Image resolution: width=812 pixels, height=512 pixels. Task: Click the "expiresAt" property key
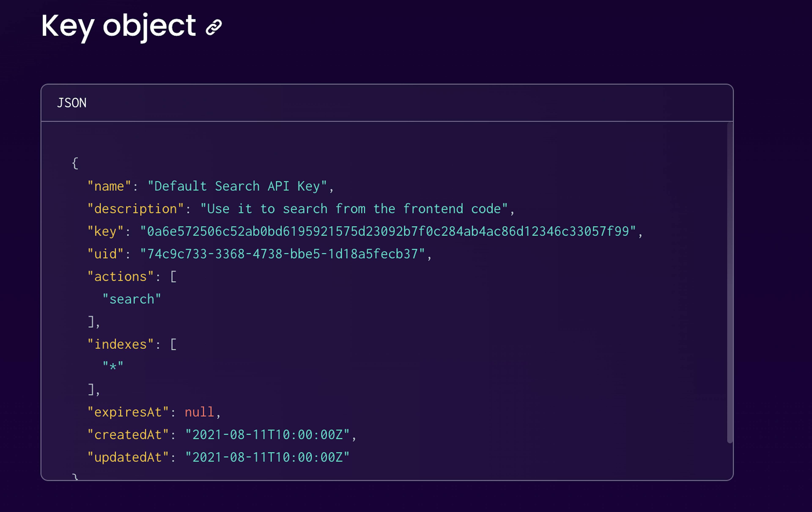click(128, 412)
